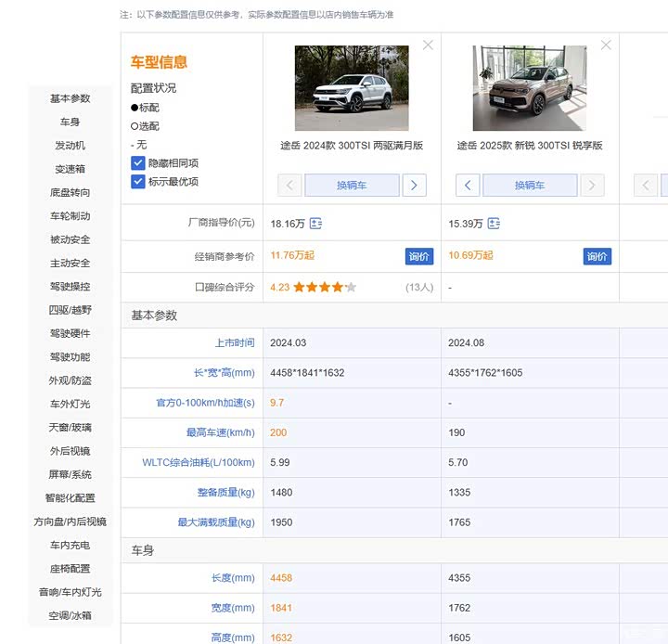This screenshot has height=644, width=668.
Task: Click 询价 button for 10.69万起 price
Action: click(x=597, y=256)
